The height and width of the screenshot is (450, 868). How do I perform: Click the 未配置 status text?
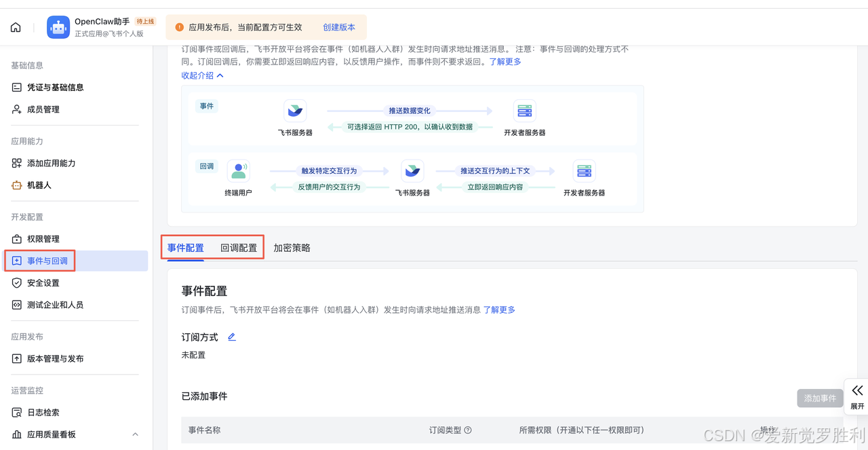[193, 355]
